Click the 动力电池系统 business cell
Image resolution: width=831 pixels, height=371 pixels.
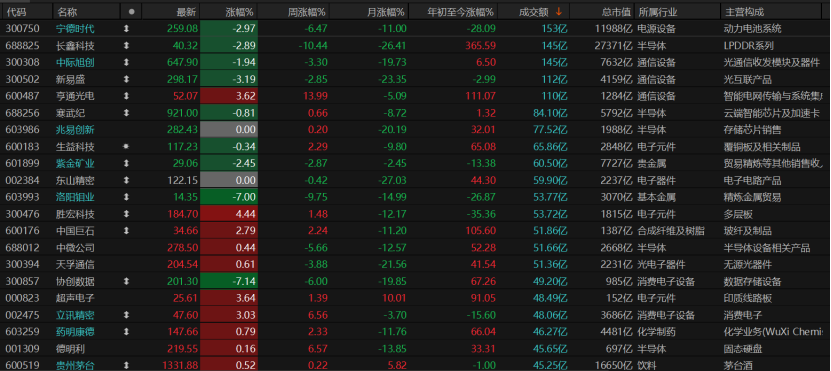point(753,29)
